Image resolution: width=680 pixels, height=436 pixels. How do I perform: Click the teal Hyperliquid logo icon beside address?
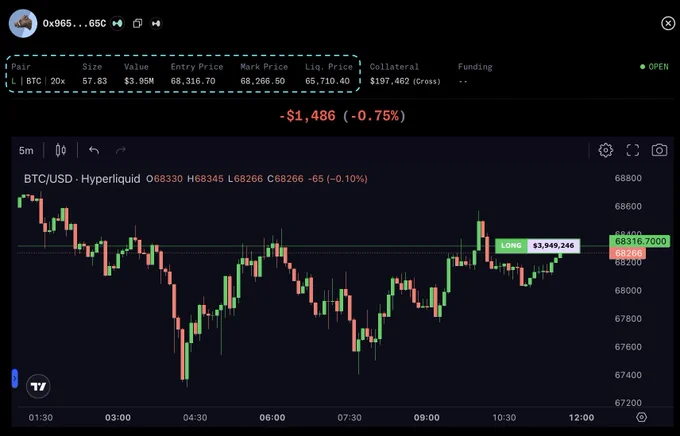coord(117,23)
